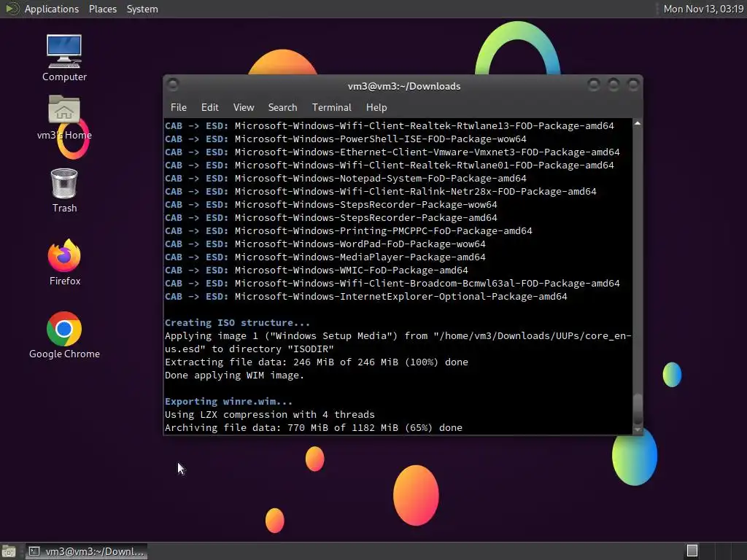Click the workspace switcher square in bottom panel

click(692, 551)
